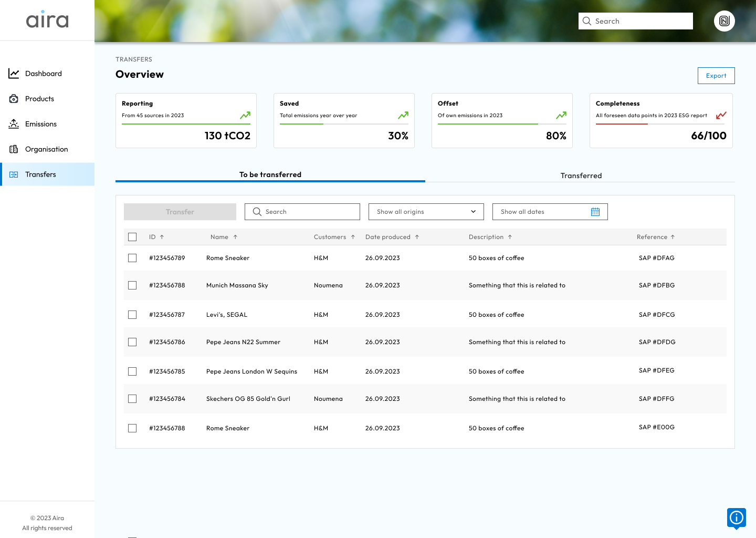Open Emissions in the sidebar
This screenshot has height=538, width=756.
(47, 124)
